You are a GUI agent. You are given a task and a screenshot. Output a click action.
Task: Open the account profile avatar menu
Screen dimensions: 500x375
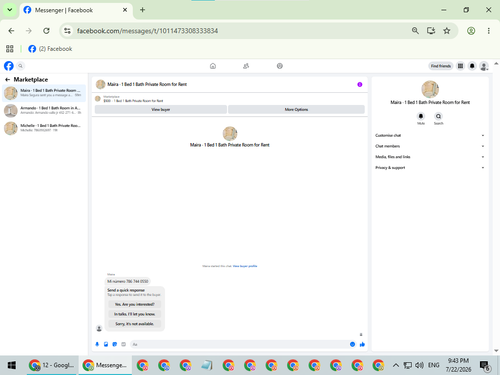[x=484, y=66]
